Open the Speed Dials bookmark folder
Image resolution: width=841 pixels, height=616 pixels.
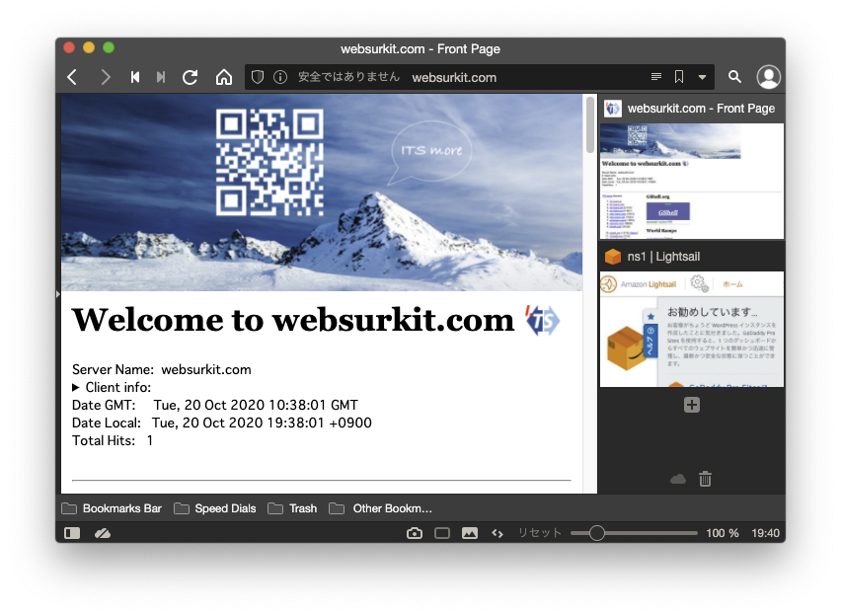(x=215, y=508)
